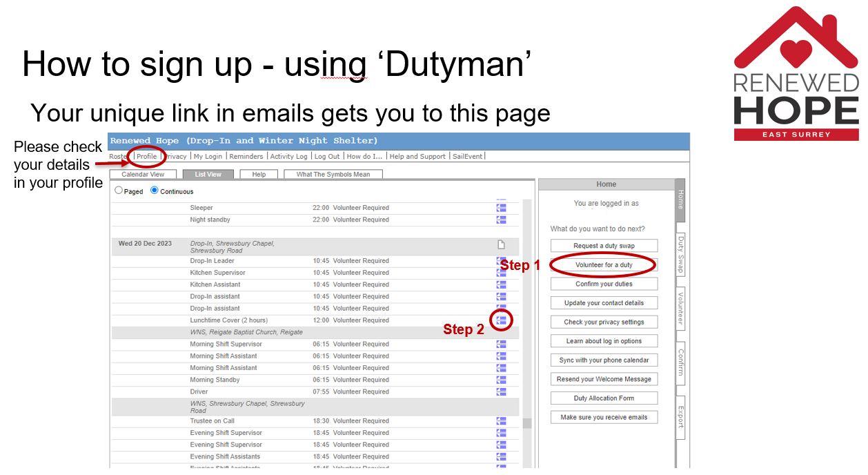Open the How do I... menu item

click(364, 157)
